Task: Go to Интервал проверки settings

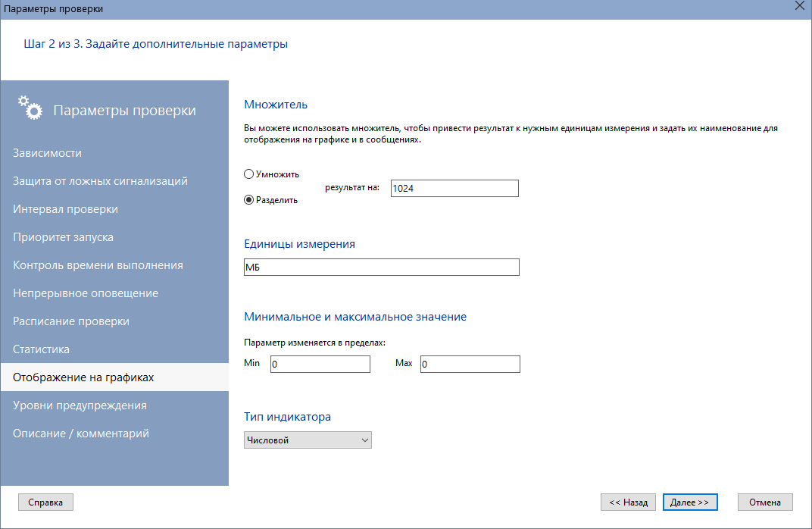Action: (x=114, y=209)
